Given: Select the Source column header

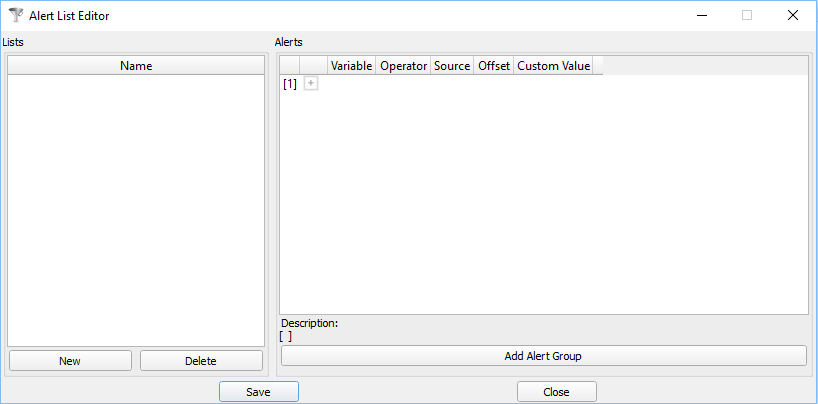Looking at the screenshot, I should [452, 66].
